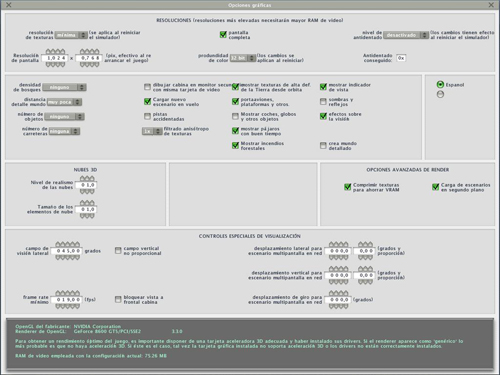Enable Mostrar coches, globos y otros objetos
The height and width of the screenshot is (375, 500).
pos(235,116)
